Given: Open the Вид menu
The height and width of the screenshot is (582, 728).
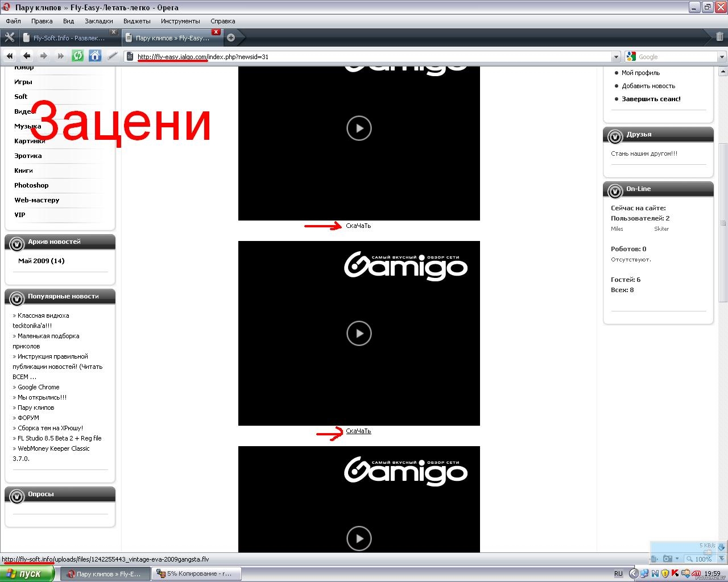Looking at the screenshot, I should [x=68, y=21].
